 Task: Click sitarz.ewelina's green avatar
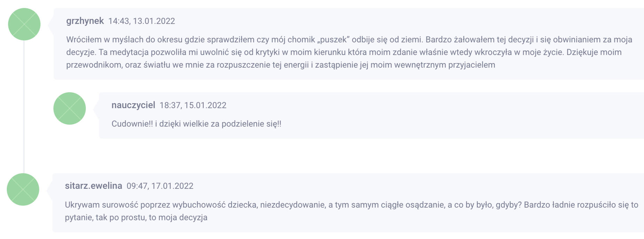click(x=23, y=189)
